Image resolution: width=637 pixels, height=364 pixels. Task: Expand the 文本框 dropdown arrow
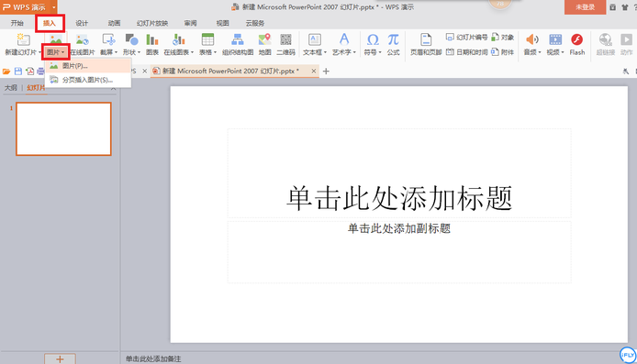click(325, 52)
